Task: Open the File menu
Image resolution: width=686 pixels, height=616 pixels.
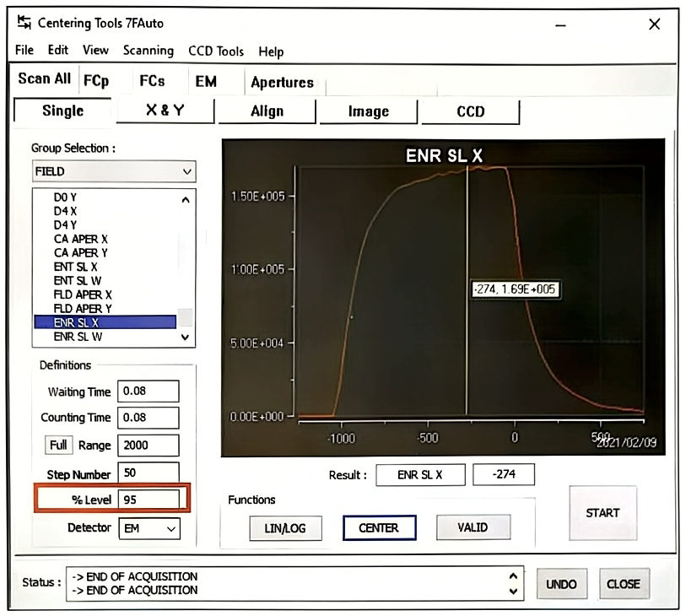Action: point(24,50)
